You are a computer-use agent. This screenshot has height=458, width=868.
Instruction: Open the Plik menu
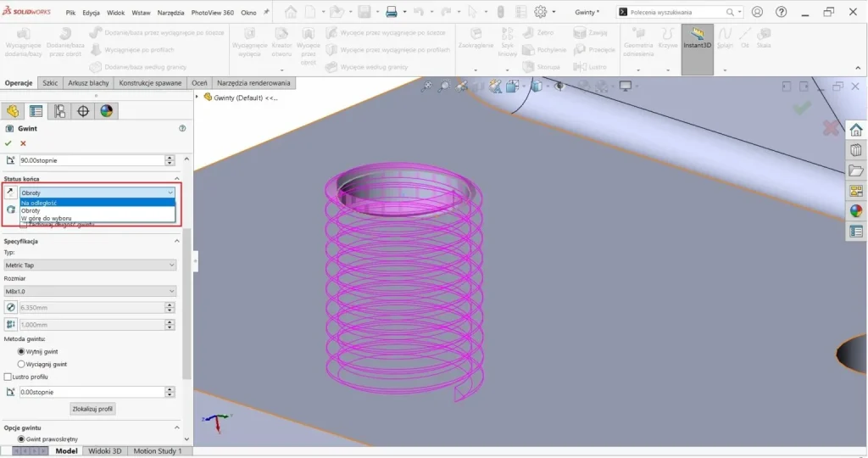[70, 12]
